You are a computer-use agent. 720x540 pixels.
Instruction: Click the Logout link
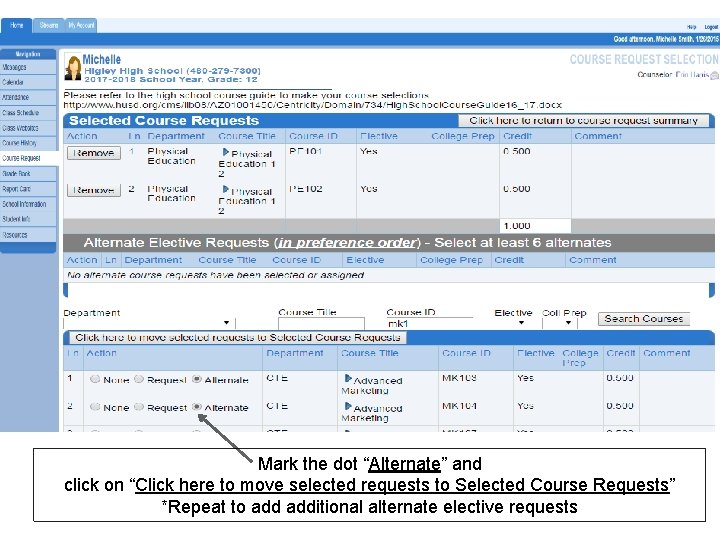711,27
